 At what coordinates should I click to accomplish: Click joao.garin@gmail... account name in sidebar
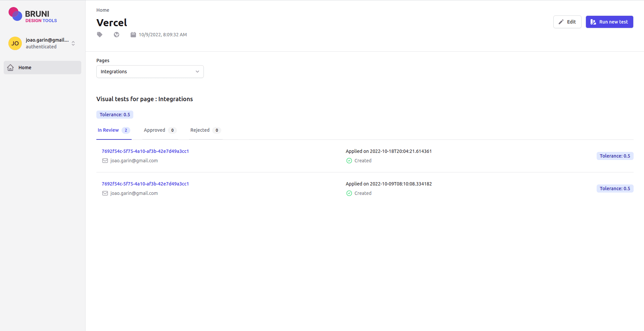[47, 40]
